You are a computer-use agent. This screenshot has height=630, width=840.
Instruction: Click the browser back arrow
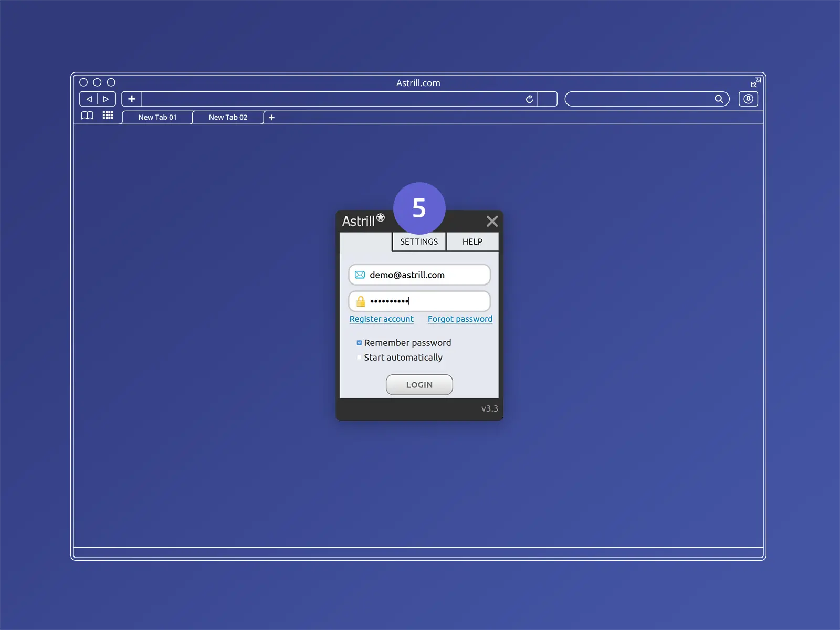pos(89,99)
